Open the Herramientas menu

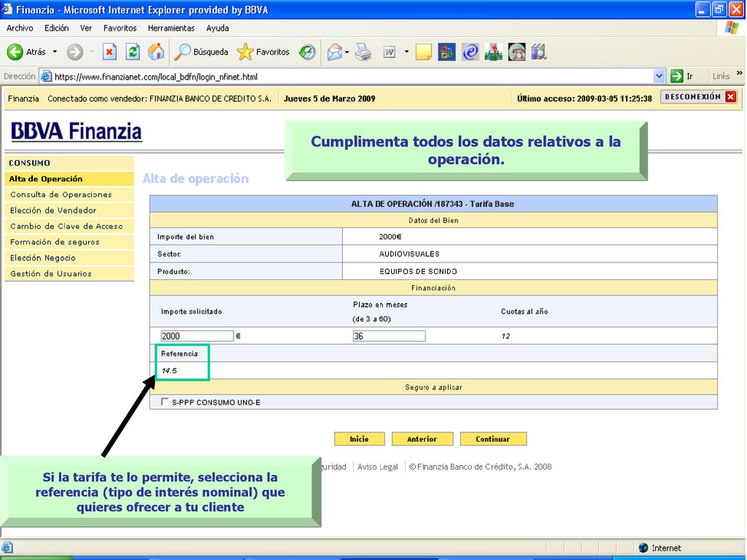(x=171, y=28)
